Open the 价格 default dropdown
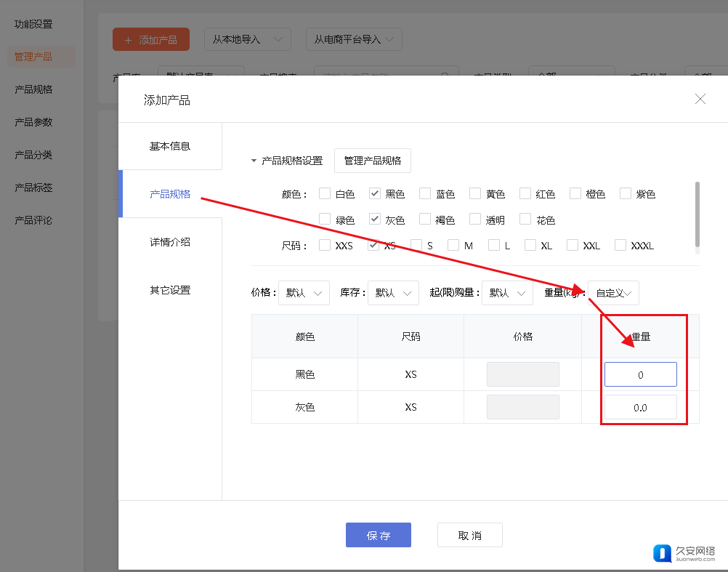This screenshot has width=728, height=572. 304,293
